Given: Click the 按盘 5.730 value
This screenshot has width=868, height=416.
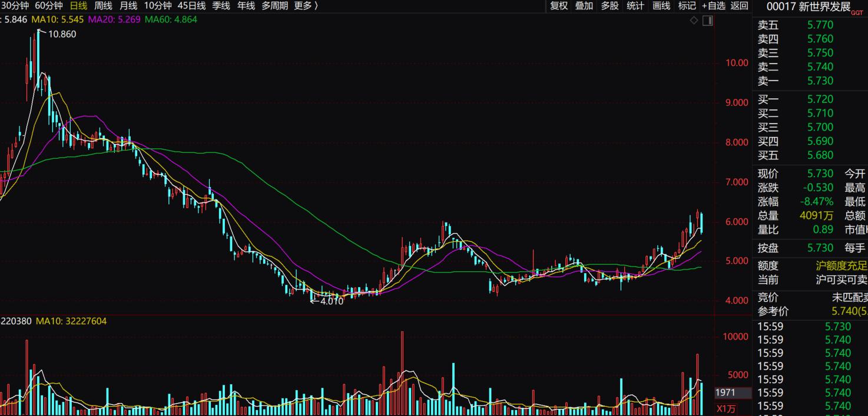Looking at the screenshot, I should [820, 248].
